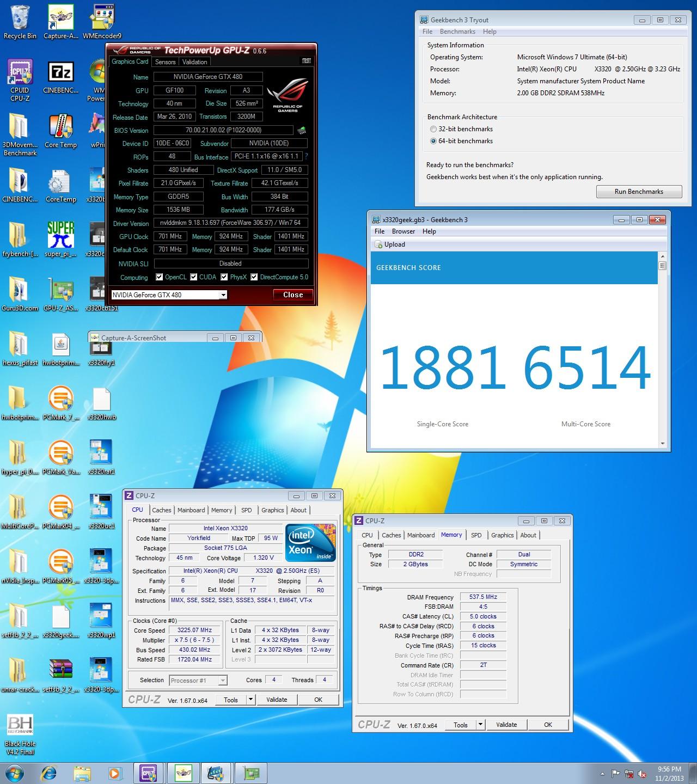697x784 pixels.
Task: Click Upload button in Geekbench results
Action: pos(390,244)
